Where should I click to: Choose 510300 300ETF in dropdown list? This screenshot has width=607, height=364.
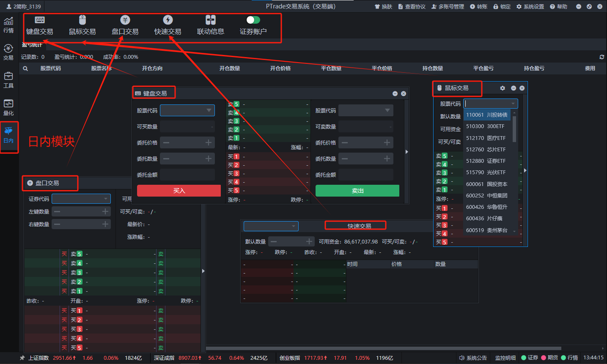486,126
